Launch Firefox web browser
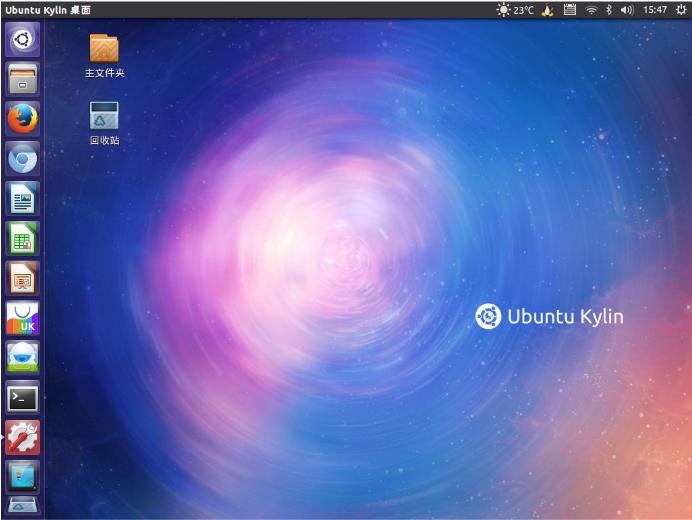This screenshot has width=692, height=520. [23, 119]
